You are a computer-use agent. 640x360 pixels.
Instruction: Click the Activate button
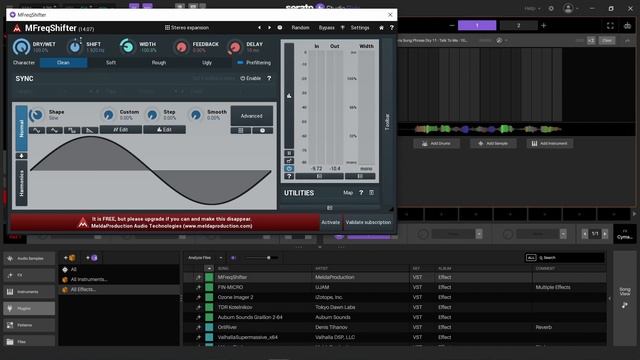coord(331,222)
